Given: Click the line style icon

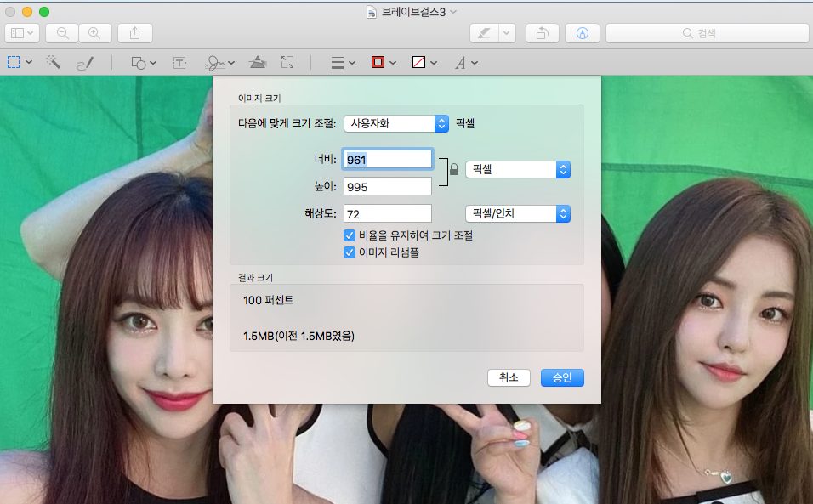Looking at the screenshot, I should (x=338, y=63).
